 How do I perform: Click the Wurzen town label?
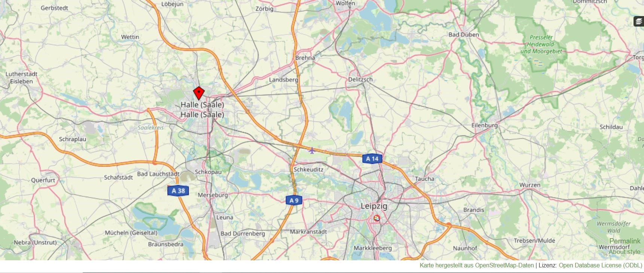point(530,185)
